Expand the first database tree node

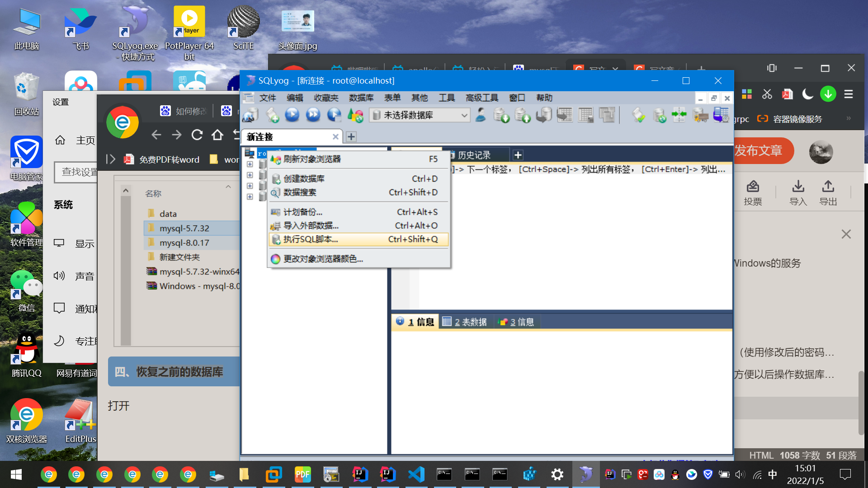(250, 164)
